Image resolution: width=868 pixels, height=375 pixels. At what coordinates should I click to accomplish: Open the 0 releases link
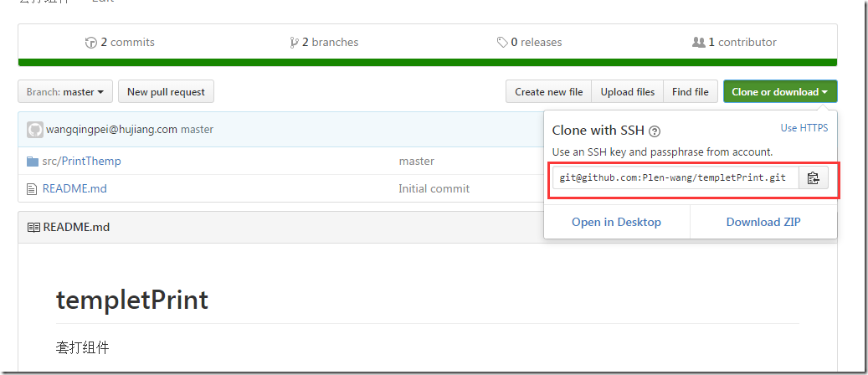point(529,42)
